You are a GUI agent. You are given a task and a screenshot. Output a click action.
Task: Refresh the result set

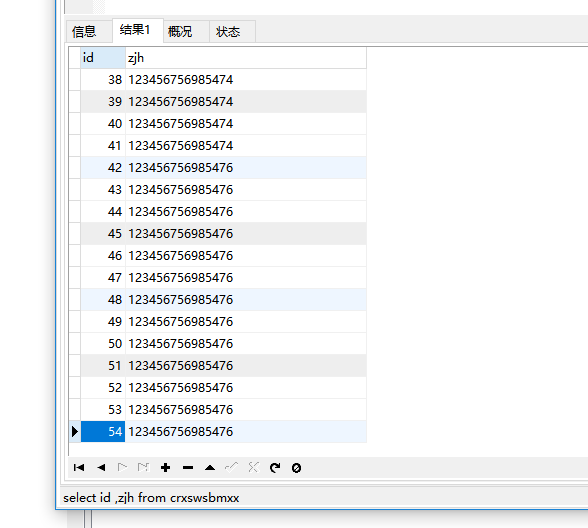pyautogui.click(x=275, y=468)
